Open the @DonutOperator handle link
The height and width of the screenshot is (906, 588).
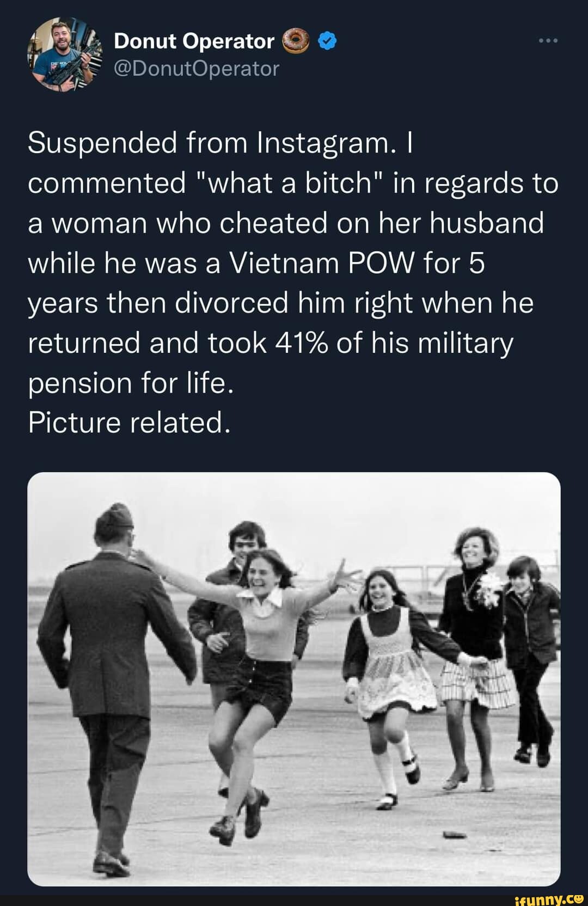click(196, 69)
